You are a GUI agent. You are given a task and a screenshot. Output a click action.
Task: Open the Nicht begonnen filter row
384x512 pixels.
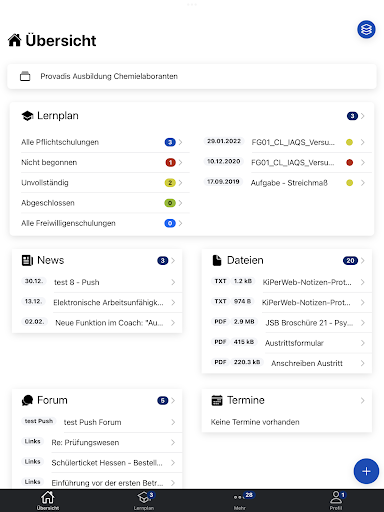point(102,163)
